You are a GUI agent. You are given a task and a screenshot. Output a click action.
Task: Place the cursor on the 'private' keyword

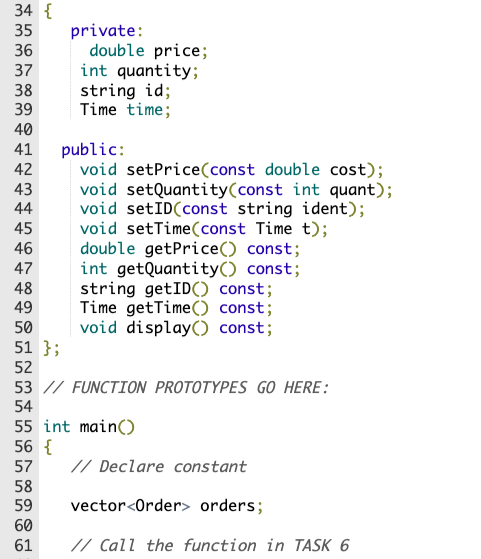tap(103, 31)
